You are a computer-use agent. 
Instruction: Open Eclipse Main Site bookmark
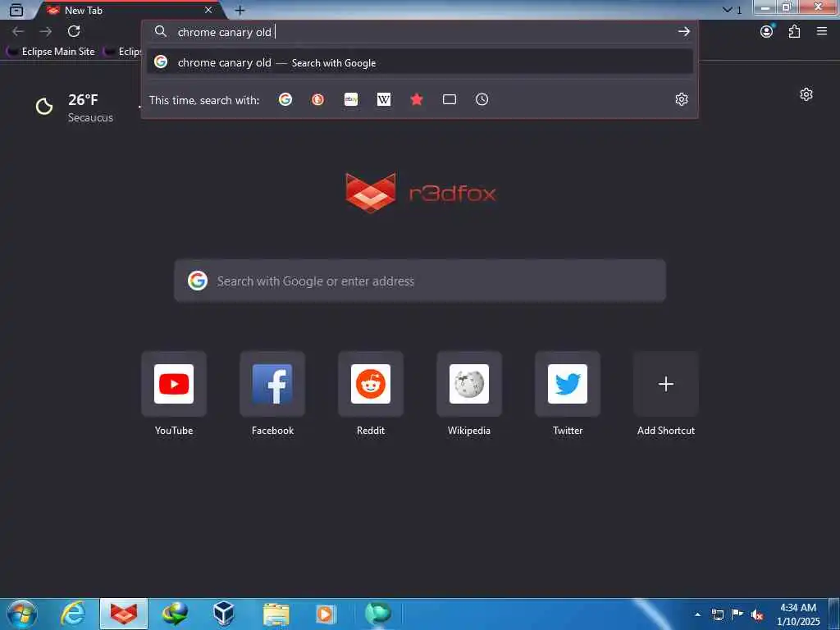click(51, 52)
